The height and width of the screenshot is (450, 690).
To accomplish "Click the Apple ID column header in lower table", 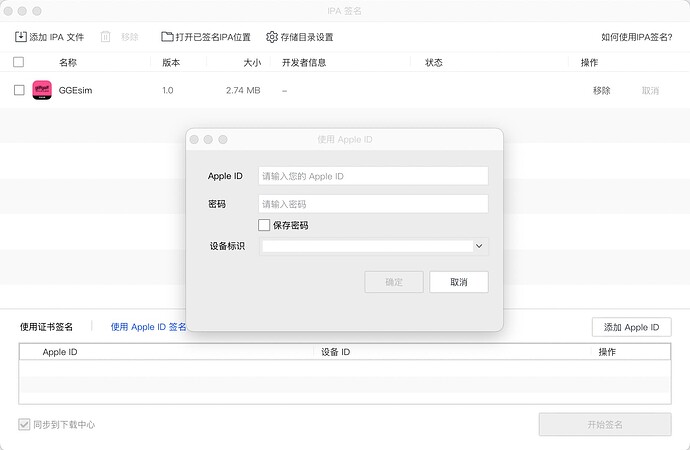I will coord(60,352).
